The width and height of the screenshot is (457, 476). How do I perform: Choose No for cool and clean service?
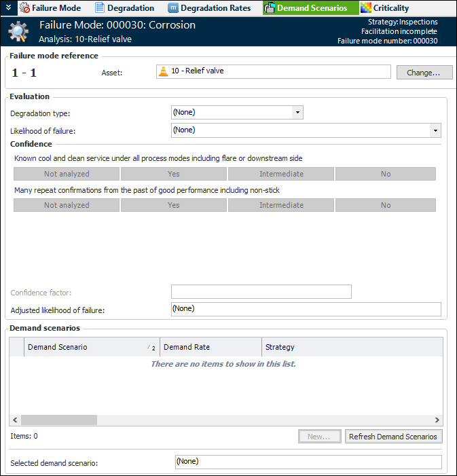pos(386,174)
